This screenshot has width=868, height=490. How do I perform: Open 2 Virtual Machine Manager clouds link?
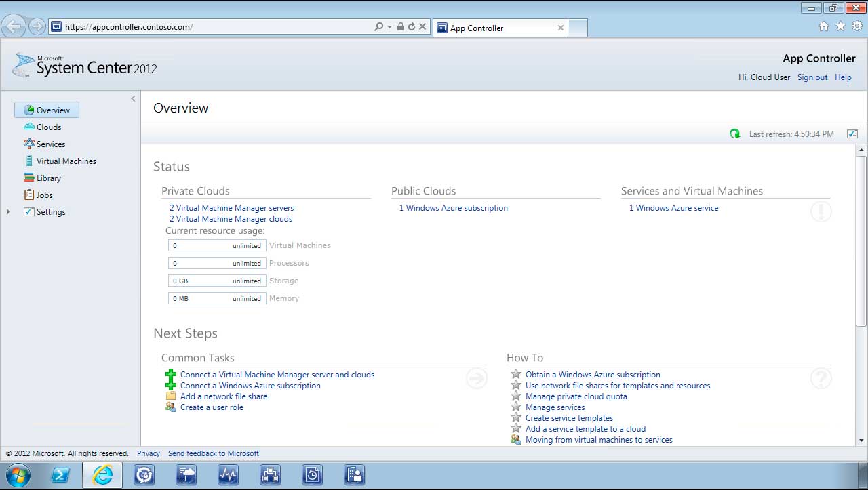(231, 219)
